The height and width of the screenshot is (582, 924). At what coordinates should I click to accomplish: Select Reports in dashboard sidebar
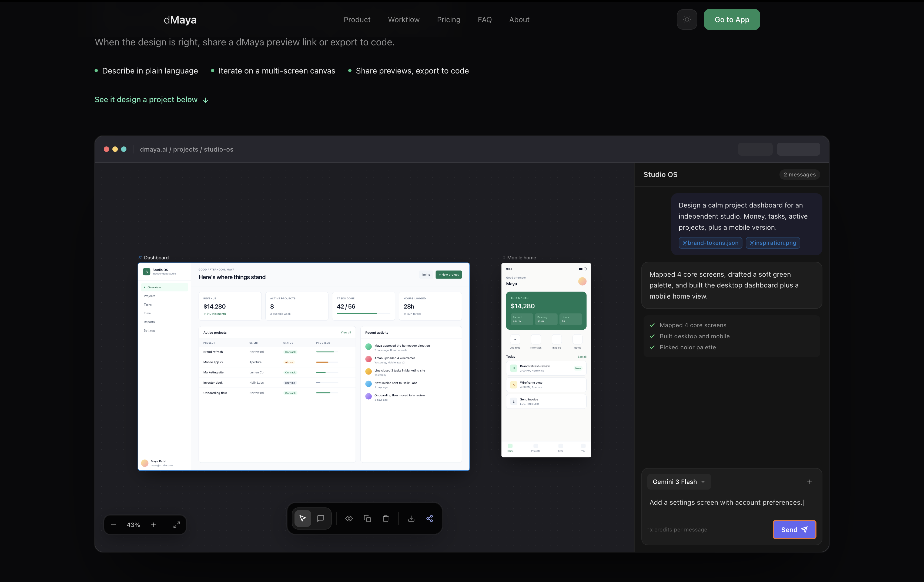(165, 322)
